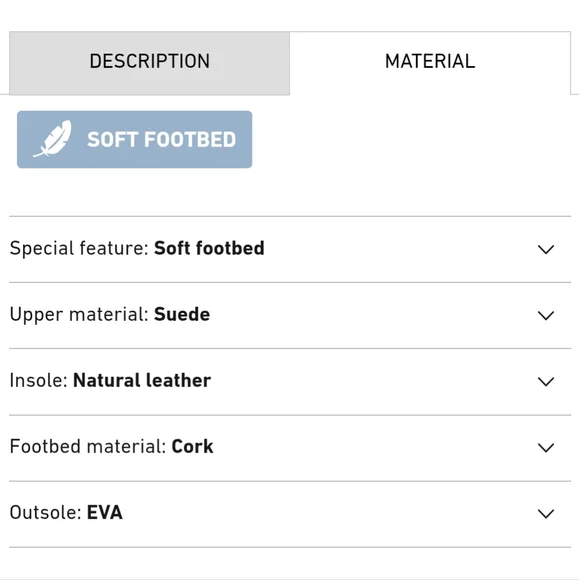Expand Insole chevron arrow

click(x=546, y=381)
